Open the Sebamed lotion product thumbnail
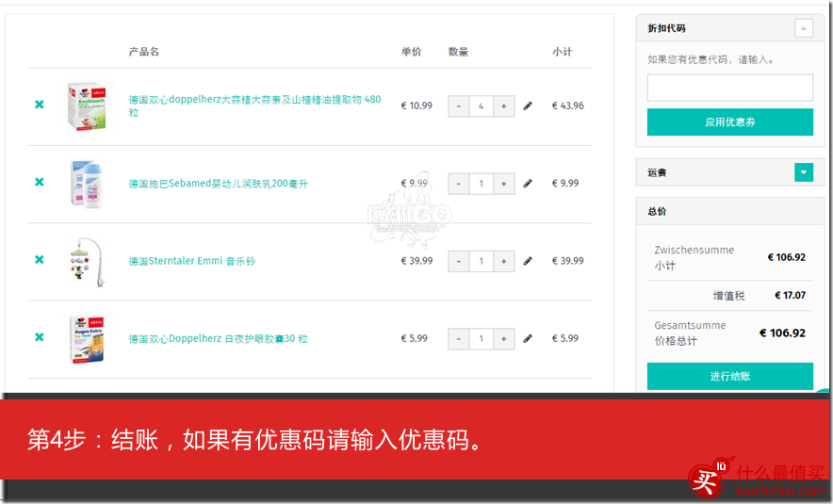The image size is (833, 504). coord(87,184)
